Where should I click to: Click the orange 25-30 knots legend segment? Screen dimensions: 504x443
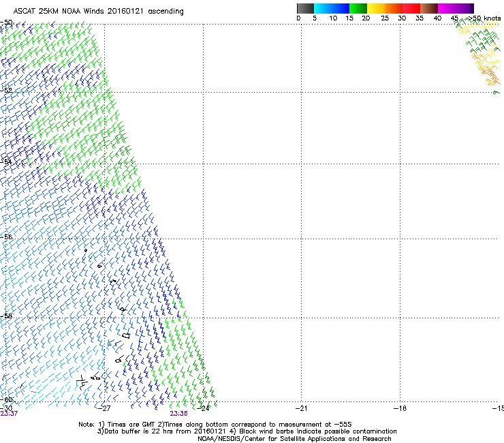tap(394, 8)
